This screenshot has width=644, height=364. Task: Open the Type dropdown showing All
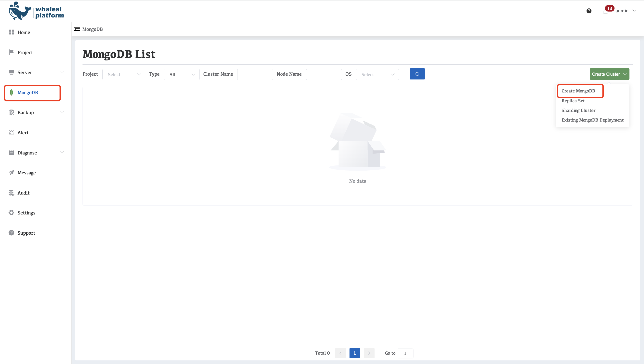tap(182, 75)
